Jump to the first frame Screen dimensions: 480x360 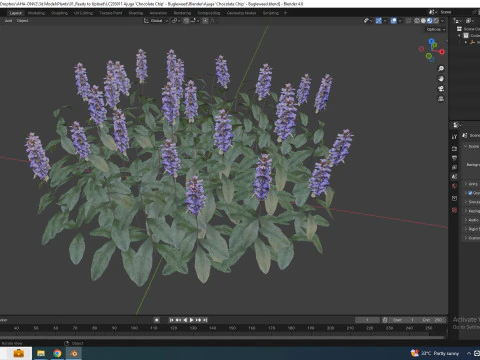pyautogui.click(x=171, y=320)
